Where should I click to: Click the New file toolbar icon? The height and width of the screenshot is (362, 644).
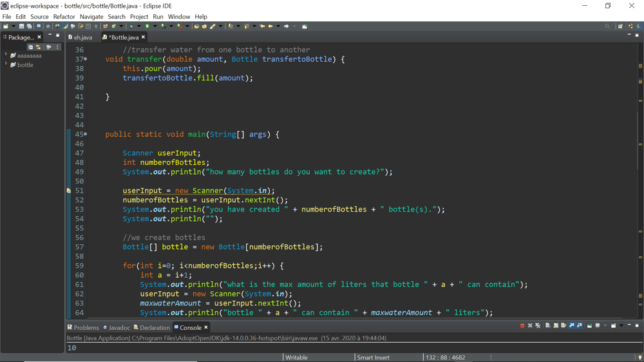6,26
